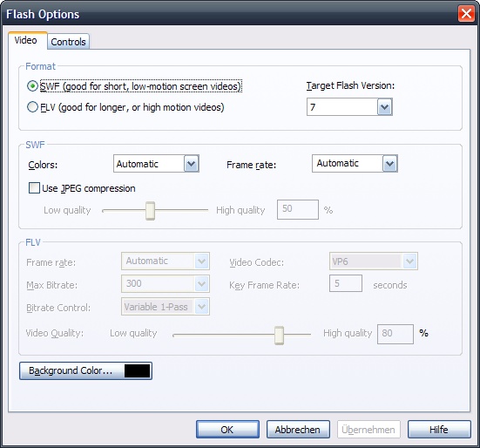Image resolution: width=480 pixels, height=448 pixels.
Task: Switch to the Video tab
Action: [x=26, y=40]
